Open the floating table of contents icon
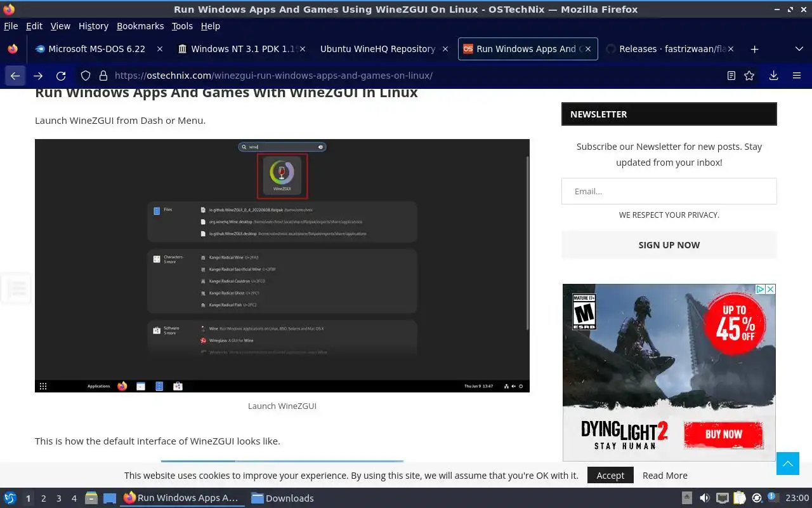Screen dimensions: 812x508 pos(16,289)
